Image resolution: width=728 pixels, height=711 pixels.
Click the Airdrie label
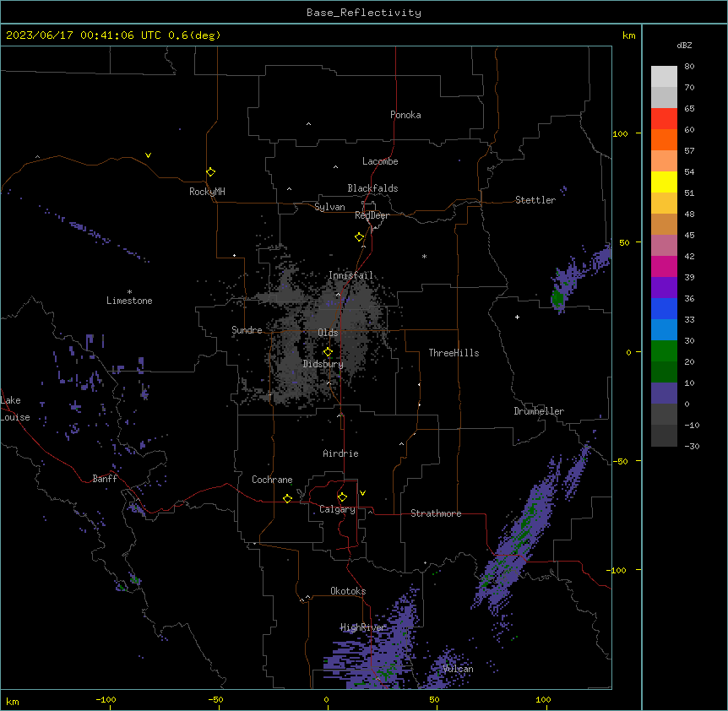click(340, 453)
